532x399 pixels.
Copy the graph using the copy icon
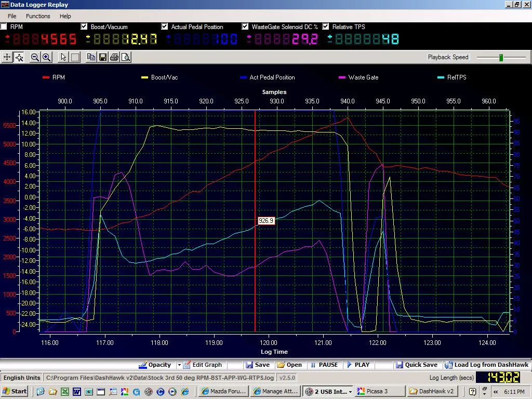point(91,57)
